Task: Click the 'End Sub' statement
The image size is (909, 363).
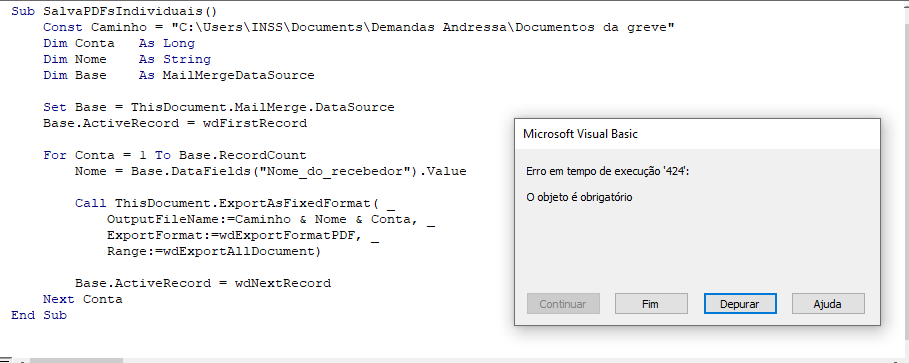Action: pyautogui.click(x=39, y=315)
